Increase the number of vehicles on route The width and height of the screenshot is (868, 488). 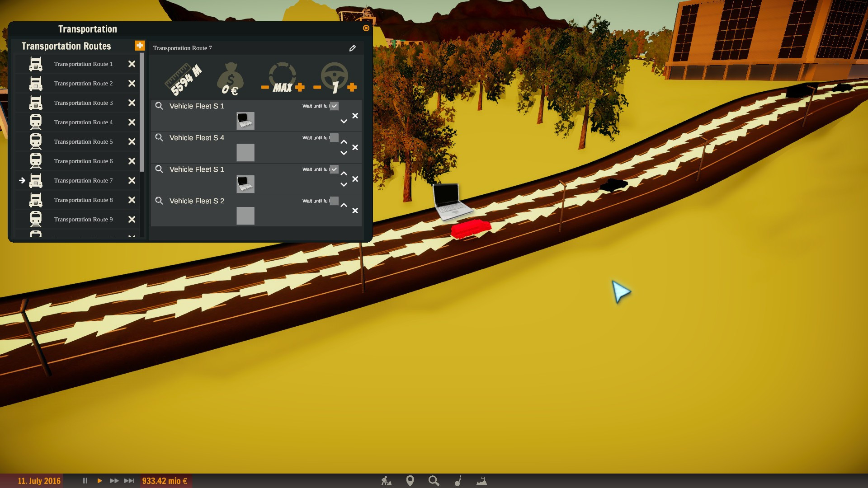[352, 87]
